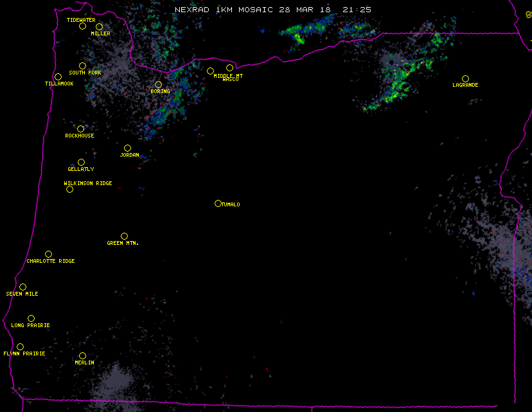Select the Tillamook station circle marker

pos(58,77)
